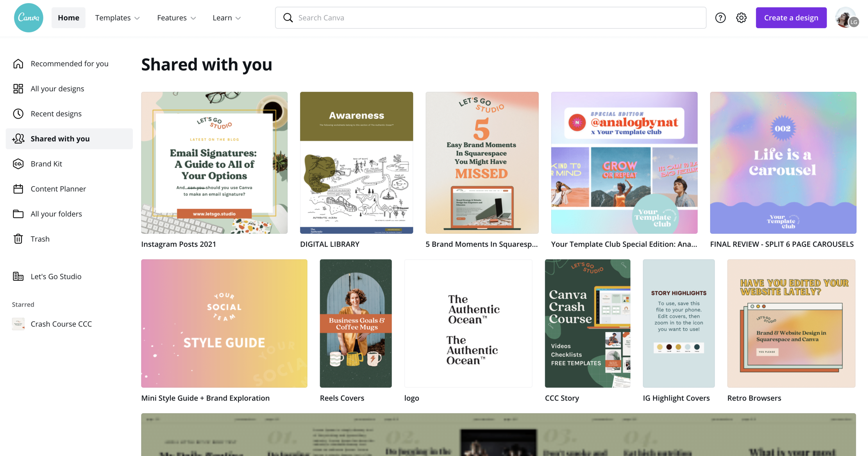Viewport: 868px width, 456px height.
Task: Go to Recommended for you
Action: (69, 64)
